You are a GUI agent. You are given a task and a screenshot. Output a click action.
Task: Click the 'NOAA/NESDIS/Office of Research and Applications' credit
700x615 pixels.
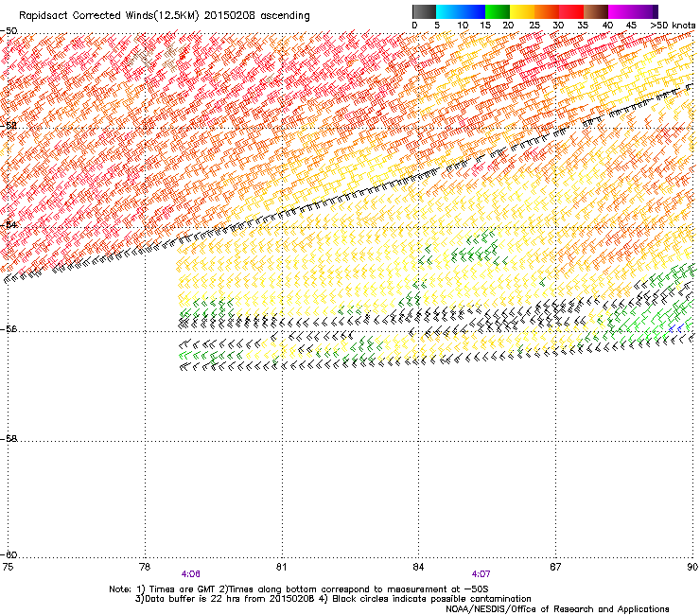click(x=557, y=609)
